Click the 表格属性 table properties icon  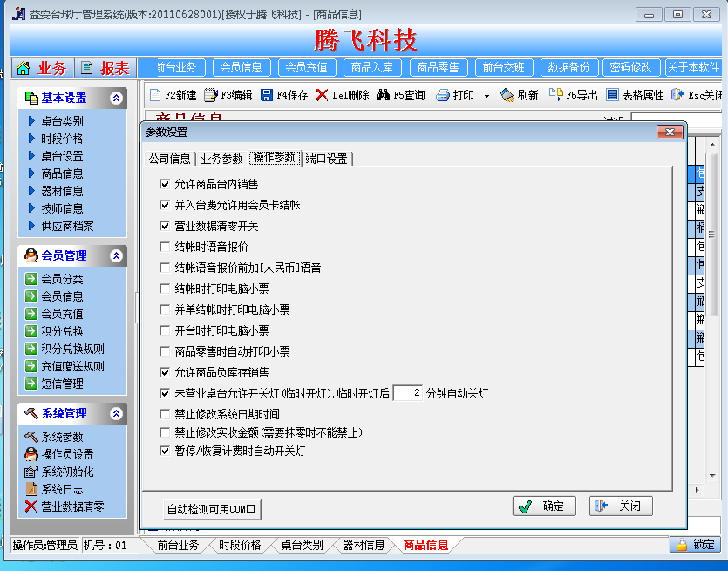click(x=612, y=95)
